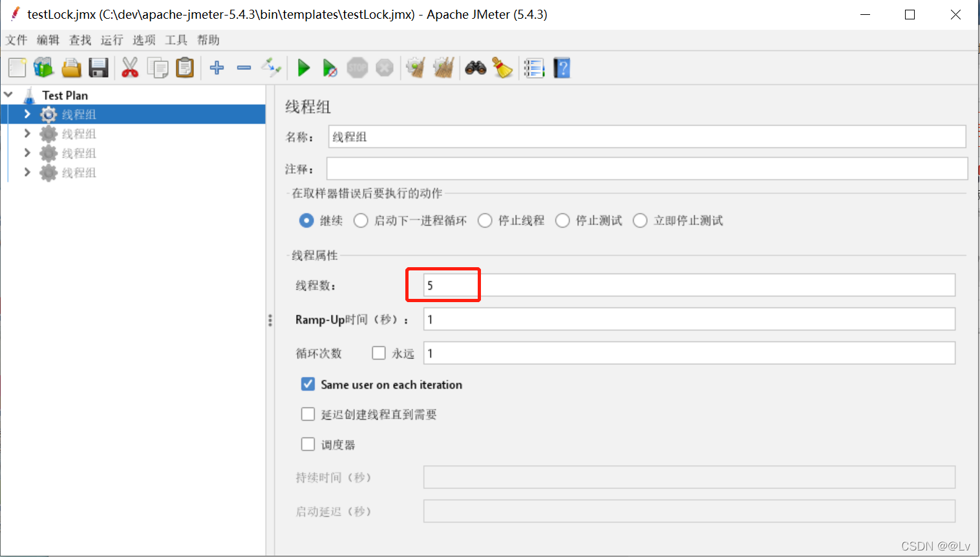Click the Test Plan flask icon
This screenshot has width=980, height=557.
(29, 95)
